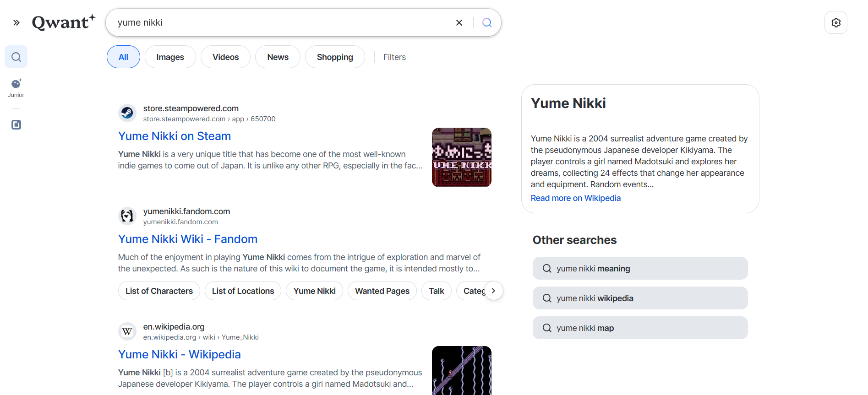The height and width of the screenshot is (395, 868).
Task: Click the Steam breadcrumb 'app › 650700'
Action: [254, 119]
